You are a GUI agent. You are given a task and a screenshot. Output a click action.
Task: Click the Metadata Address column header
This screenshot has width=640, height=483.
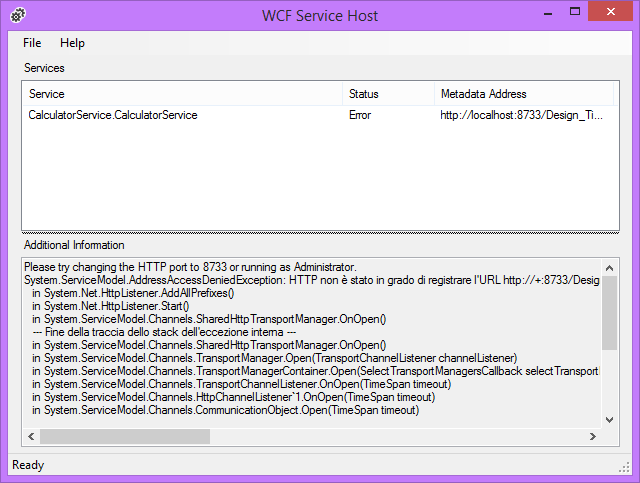(483, 94)
